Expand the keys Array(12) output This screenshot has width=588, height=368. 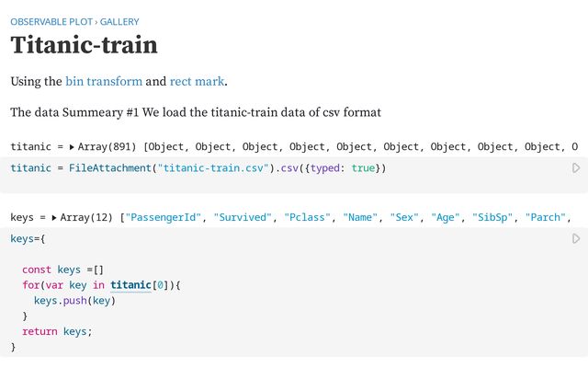(x=54, y=218)
